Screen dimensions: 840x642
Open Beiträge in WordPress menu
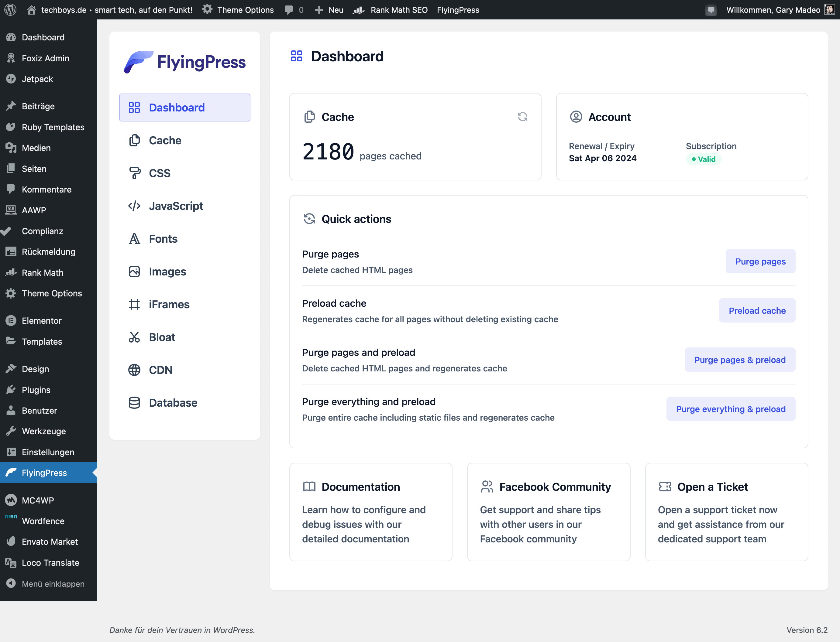(49, 106)
